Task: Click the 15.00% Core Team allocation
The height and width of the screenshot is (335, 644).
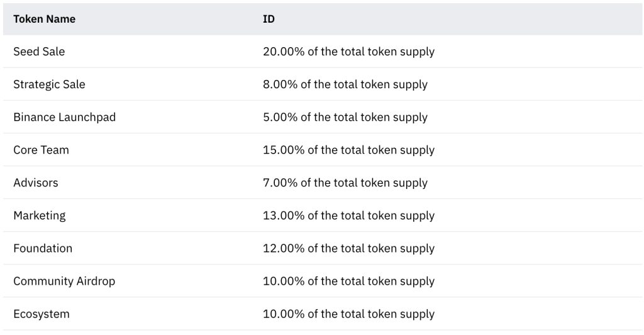Action: [x=348, y=150]
